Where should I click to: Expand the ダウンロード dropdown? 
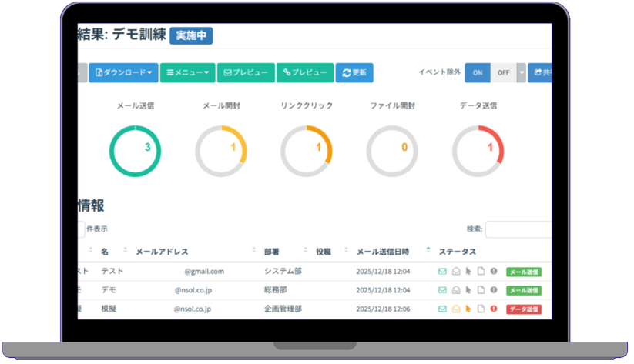coord(123,73)
